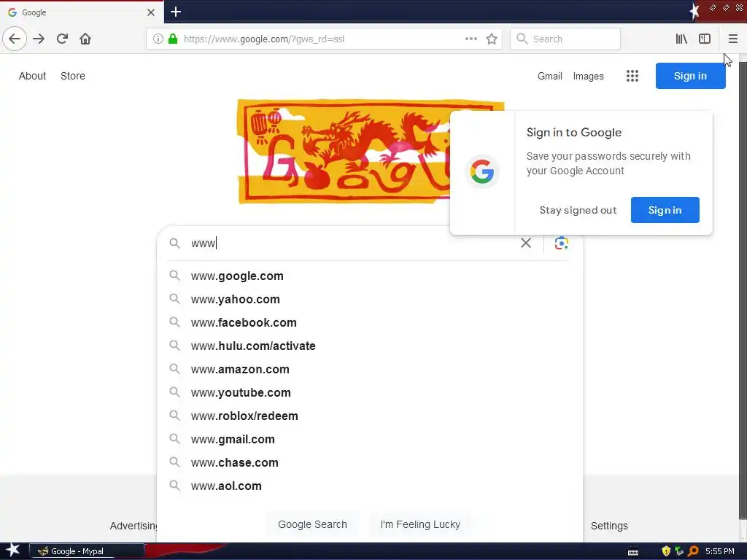747x560 pixels.
Task: Close the Google tab
Action: click(150, 12)
